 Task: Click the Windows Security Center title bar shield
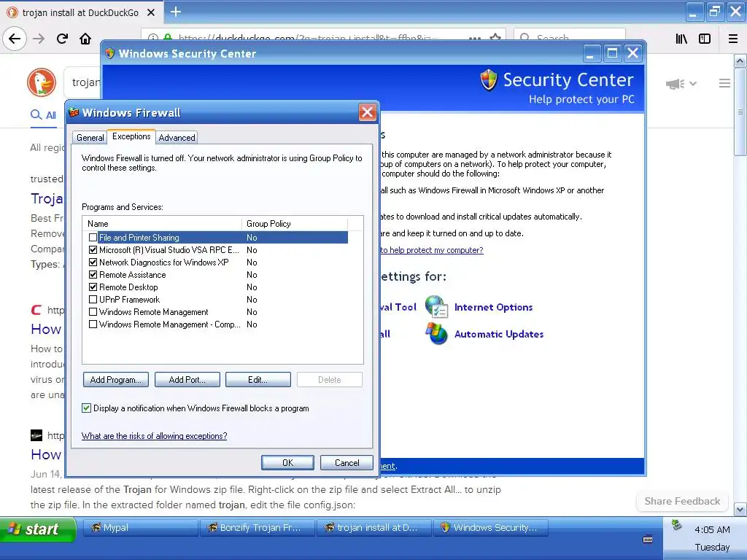(x=110, y=52)
